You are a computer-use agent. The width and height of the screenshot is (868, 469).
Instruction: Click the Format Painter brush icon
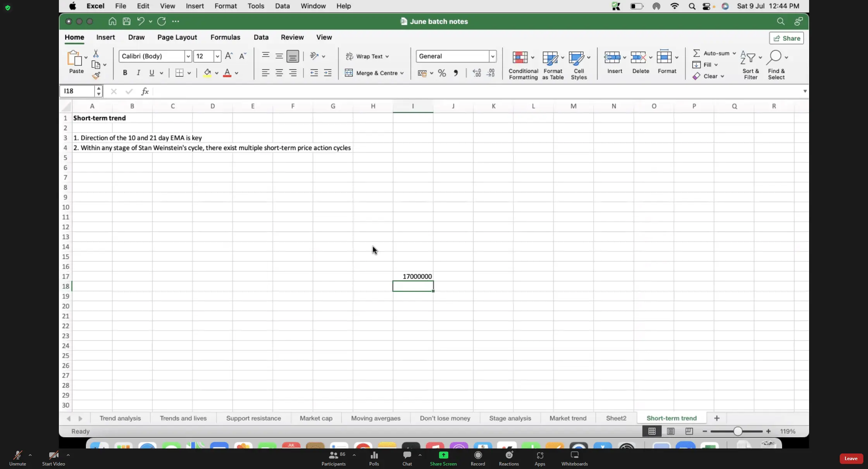point(96,76)
